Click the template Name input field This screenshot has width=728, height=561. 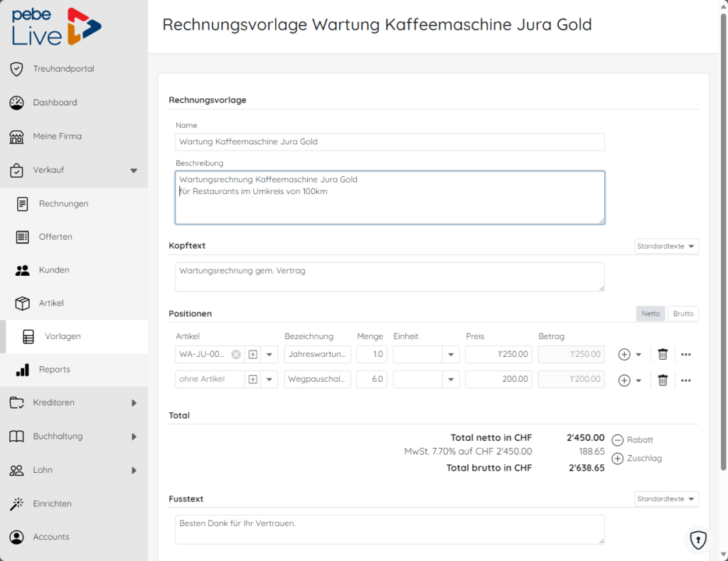390,141
